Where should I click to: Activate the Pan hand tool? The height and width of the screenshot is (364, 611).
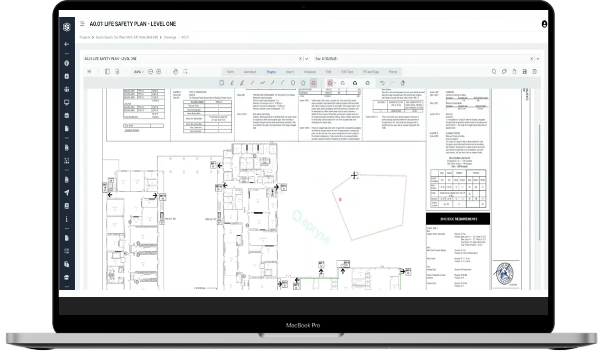176,72
